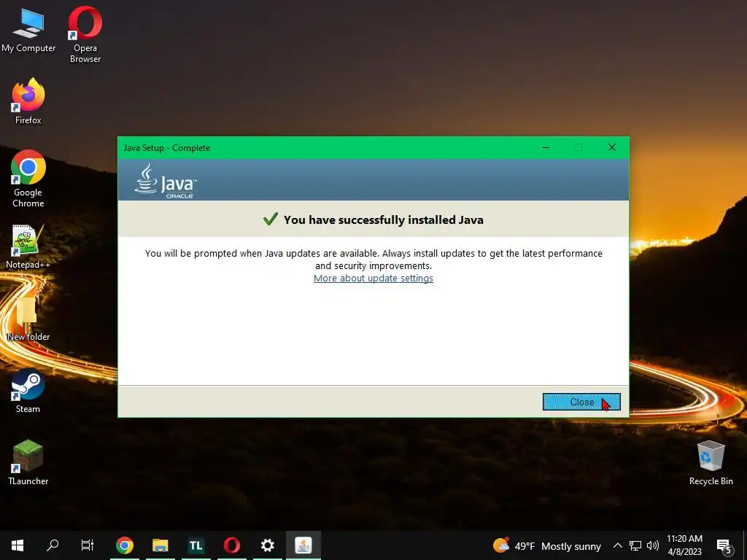Select the TLauncher desktop shortcut
The height and width of the screenshot is (560, 747).
click(x=28, y=462)
